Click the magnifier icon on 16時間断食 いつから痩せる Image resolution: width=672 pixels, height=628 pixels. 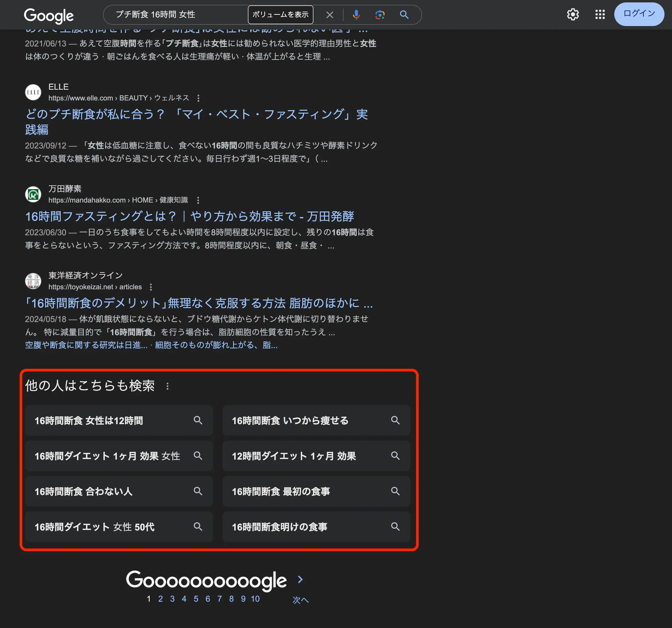[x=396, y=420]
